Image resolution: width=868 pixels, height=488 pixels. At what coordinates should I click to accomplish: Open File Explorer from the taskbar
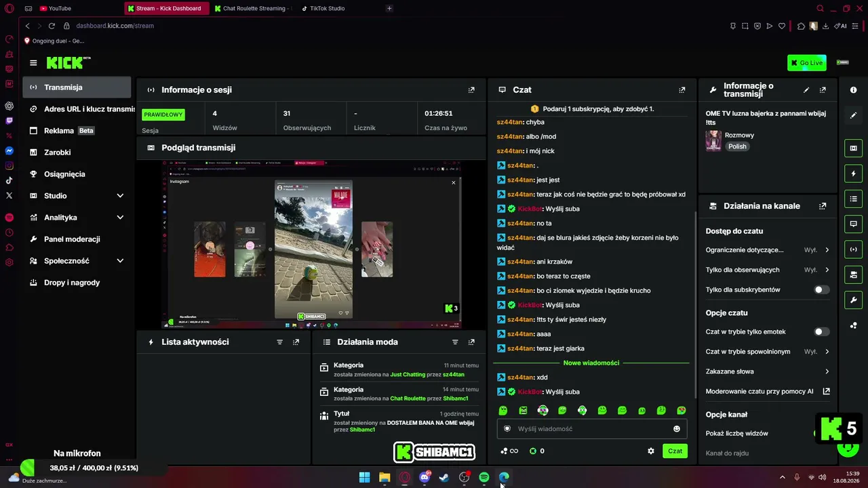[384, 478]
